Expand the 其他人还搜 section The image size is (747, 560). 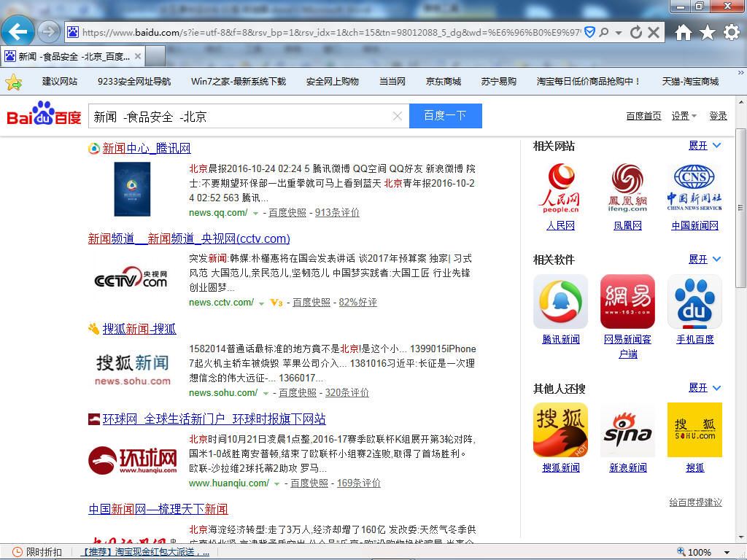[705, 388]
